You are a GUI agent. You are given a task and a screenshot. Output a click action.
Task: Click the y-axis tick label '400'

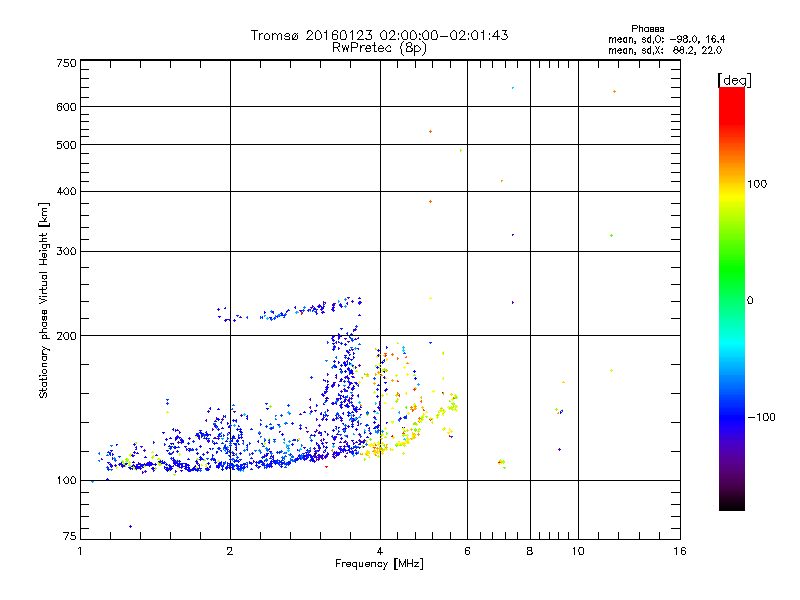pos(66,191)
